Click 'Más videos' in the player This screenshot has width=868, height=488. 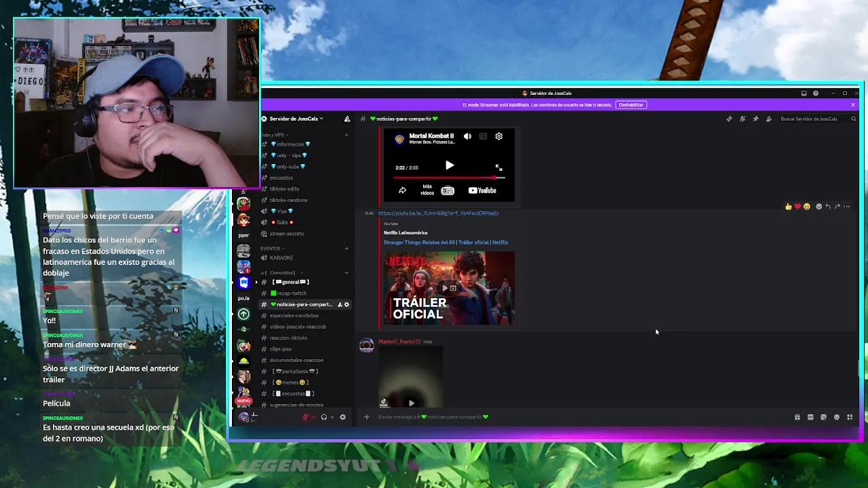point(427,190)
